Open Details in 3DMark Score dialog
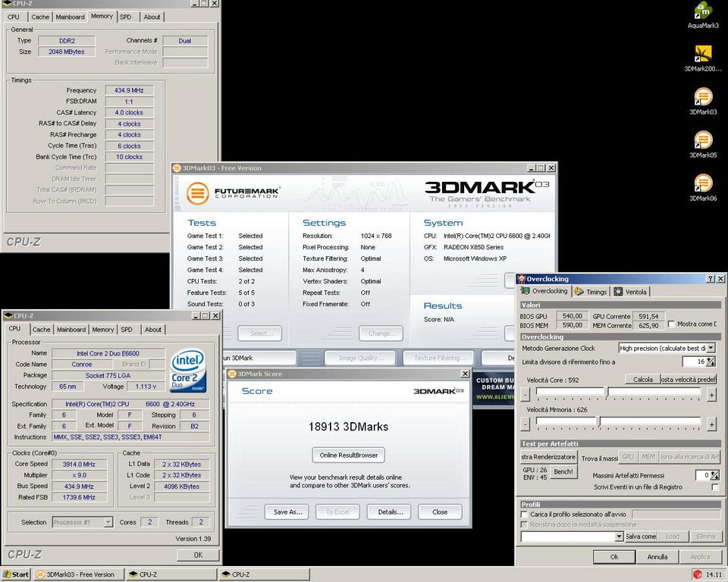The width and height of the screenshot is (728, 582). (391, 512)
